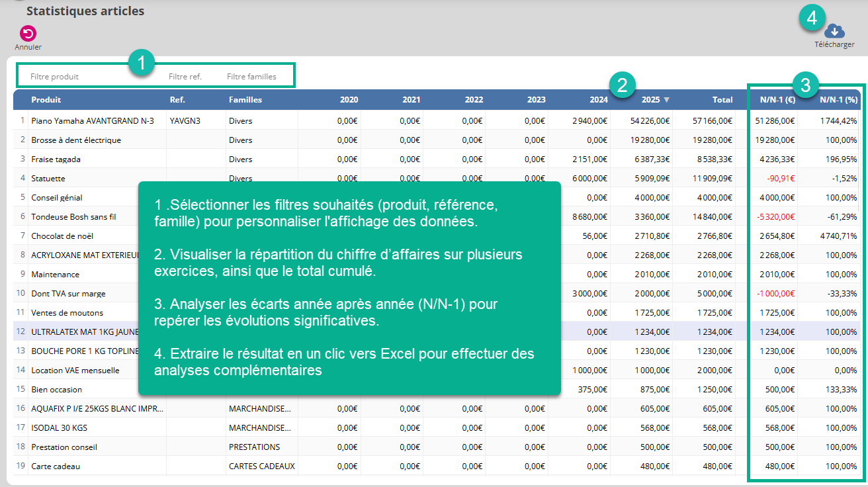Image resolution: width=868 pixels, height=487 pixels.
Task: Sort by N/N-1 (€) column header
Action: [777, 100]
